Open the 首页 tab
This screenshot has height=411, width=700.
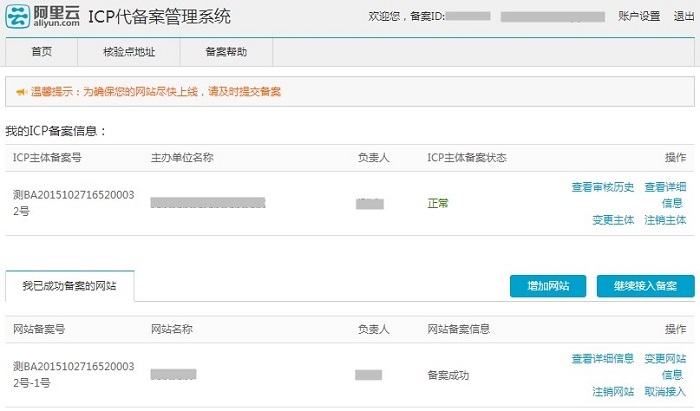tap(42, 51)
